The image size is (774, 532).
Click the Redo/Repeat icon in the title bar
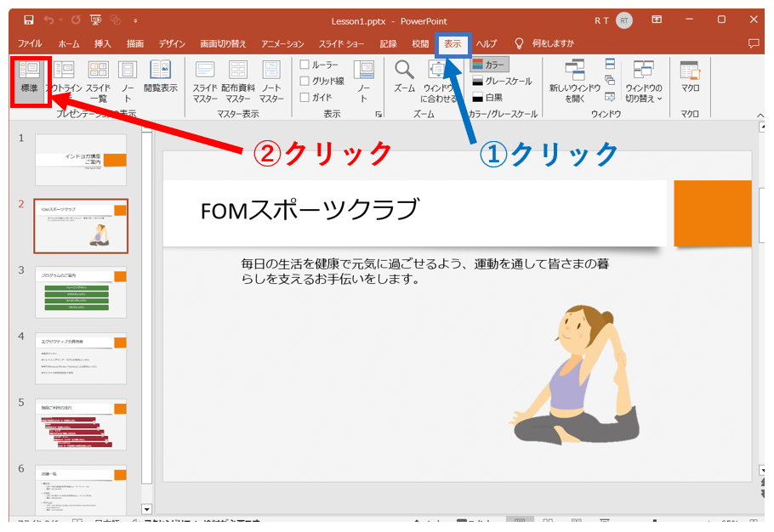click(76, 20)
